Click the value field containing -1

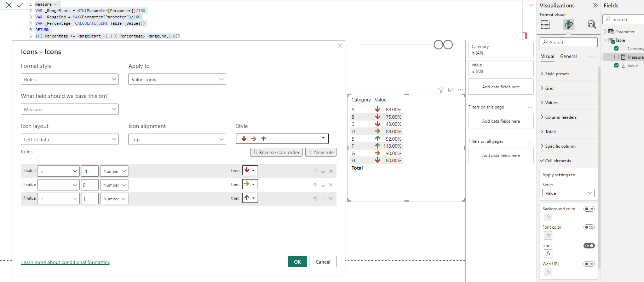pyautogui.click(x=90, y=171)
